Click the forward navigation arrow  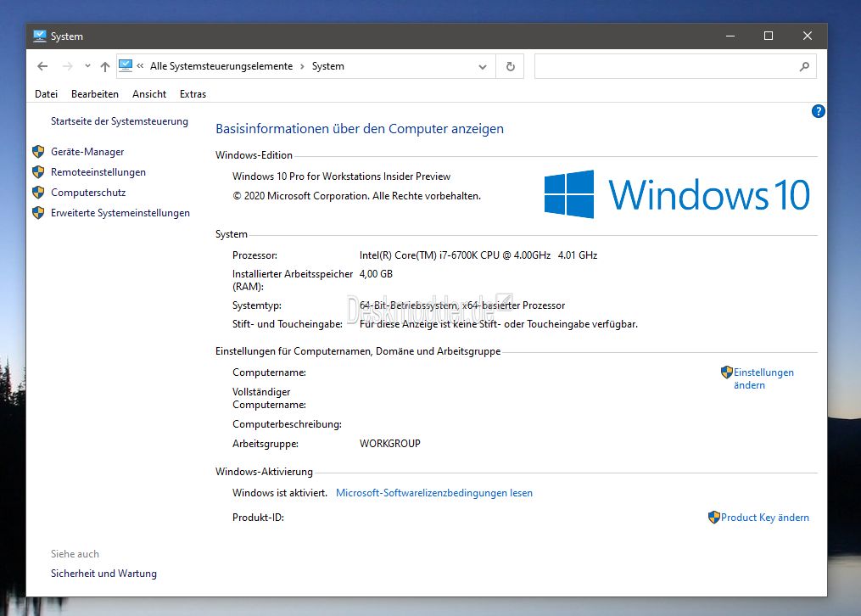tap(67, 66)
